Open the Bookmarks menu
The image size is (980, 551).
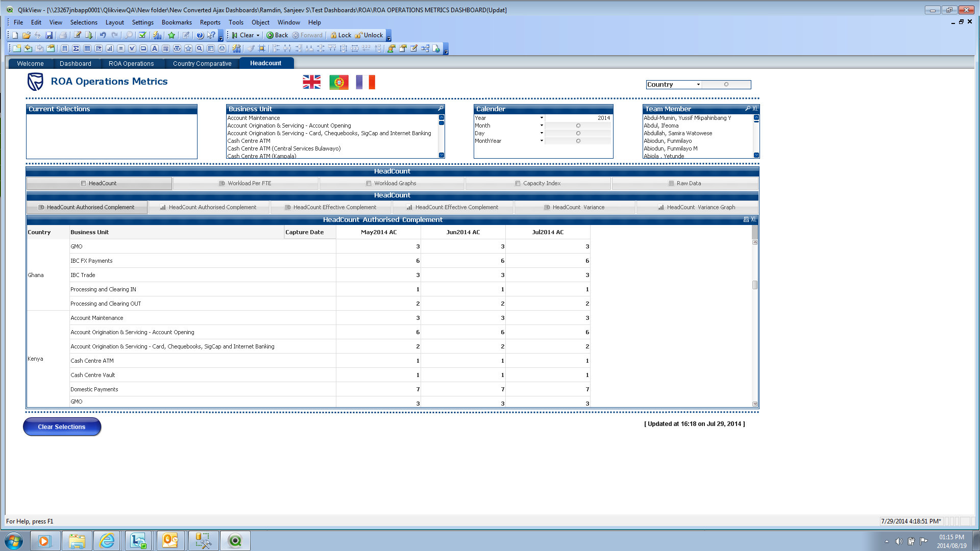(177, 22)
